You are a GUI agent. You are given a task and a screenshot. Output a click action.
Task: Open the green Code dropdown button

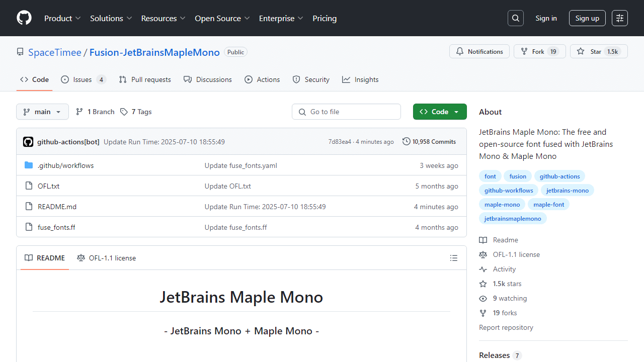[440, 112]
